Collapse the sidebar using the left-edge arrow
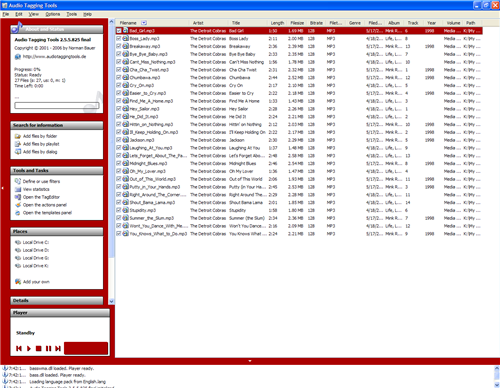Viewport: 500px width, 388px height. 2,188
